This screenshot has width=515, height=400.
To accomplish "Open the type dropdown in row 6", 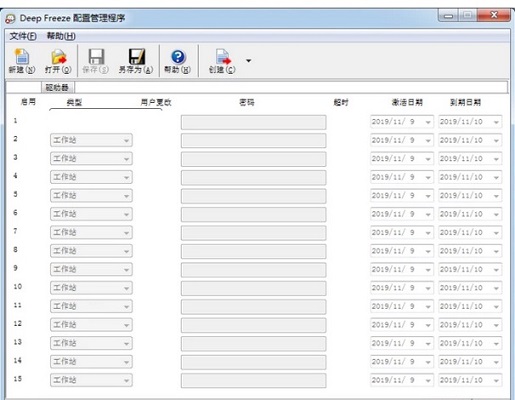I will point(91,214).
